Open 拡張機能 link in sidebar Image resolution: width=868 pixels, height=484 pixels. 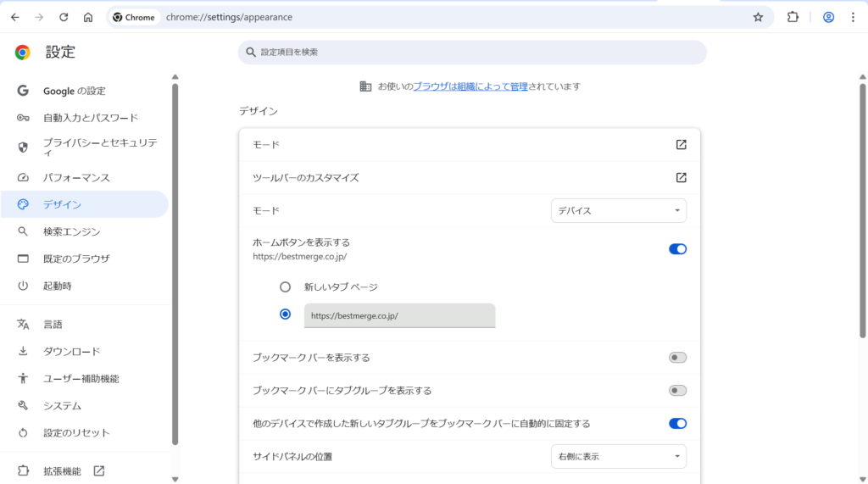(62, 471)
